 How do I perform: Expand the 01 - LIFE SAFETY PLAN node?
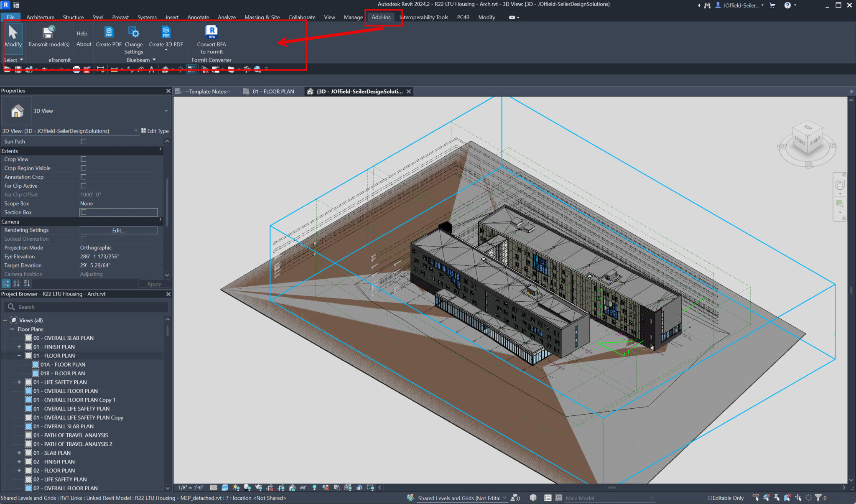[19, 382]
